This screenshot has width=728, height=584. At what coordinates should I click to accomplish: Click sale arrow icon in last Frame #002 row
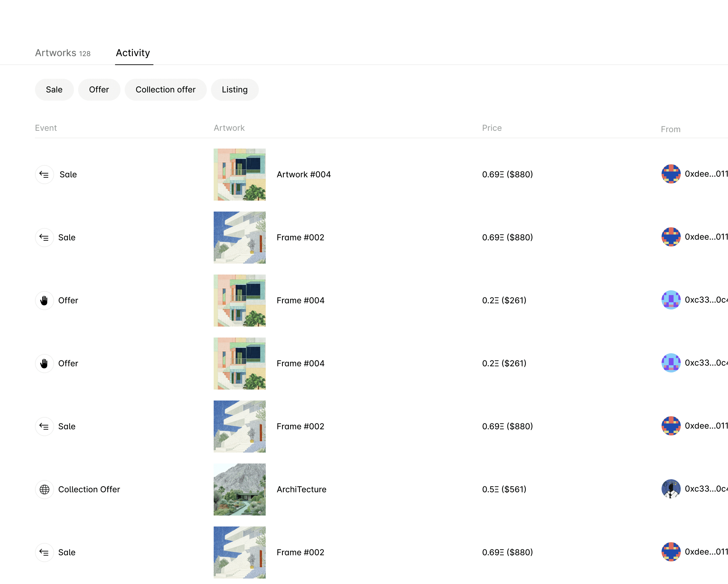[44, 553]
